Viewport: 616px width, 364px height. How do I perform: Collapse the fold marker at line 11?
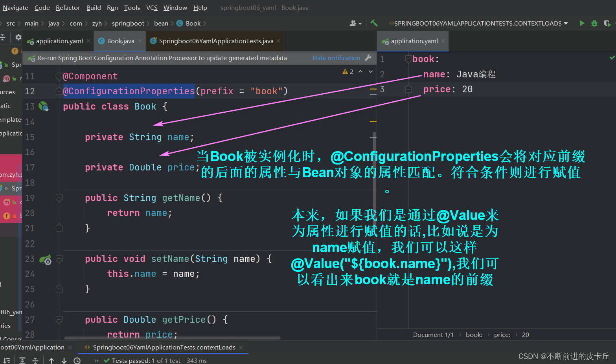click(59, 76)
